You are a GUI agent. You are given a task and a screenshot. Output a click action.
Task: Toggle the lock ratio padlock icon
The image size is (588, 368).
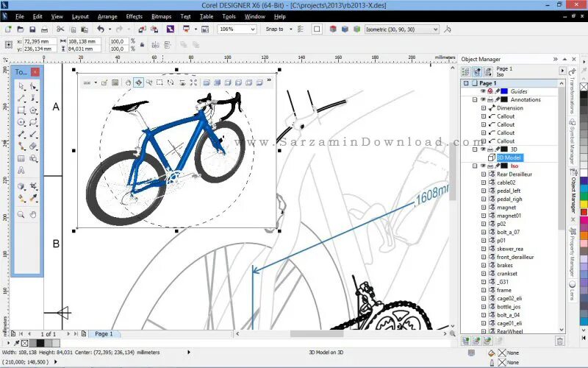tap(142, 45)
